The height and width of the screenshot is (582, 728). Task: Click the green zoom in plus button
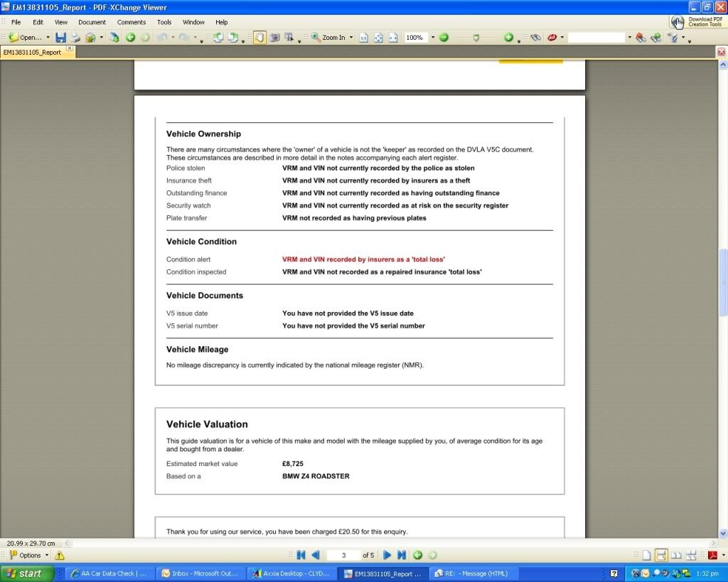[508, 38]
